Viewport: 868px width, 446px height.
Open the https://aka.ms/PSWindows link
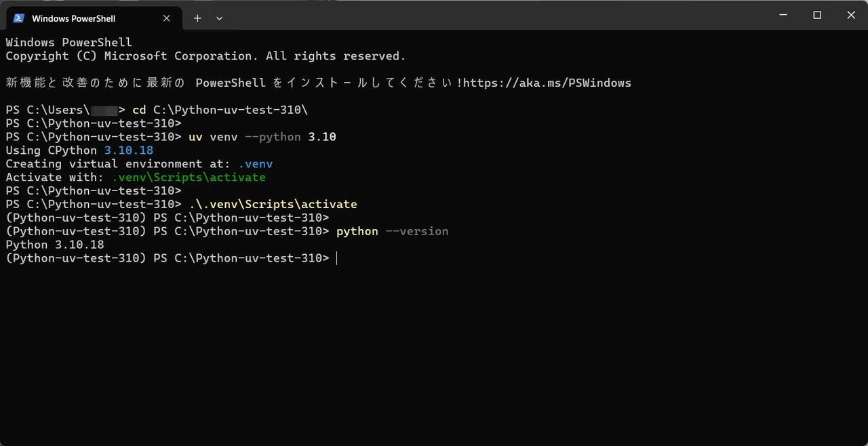547,83
